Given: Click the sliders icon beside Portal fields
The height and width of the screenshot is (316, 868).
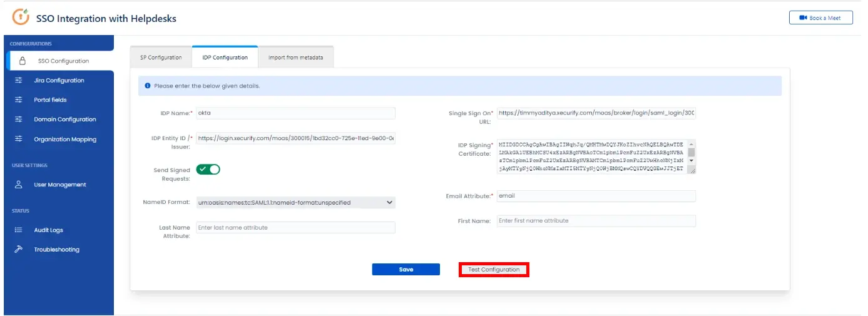Looking at the screenshot, I should [x=18, y=99].
